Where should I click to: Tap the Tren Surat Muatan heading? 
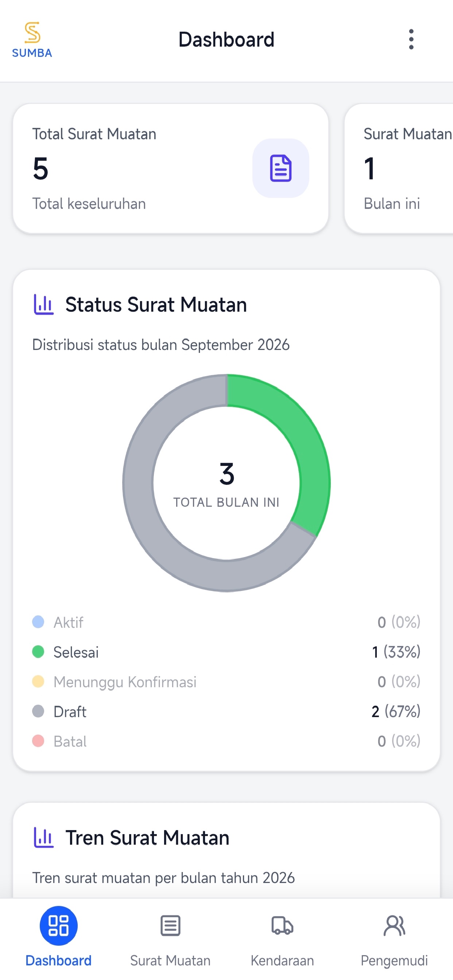coord(147,838)
